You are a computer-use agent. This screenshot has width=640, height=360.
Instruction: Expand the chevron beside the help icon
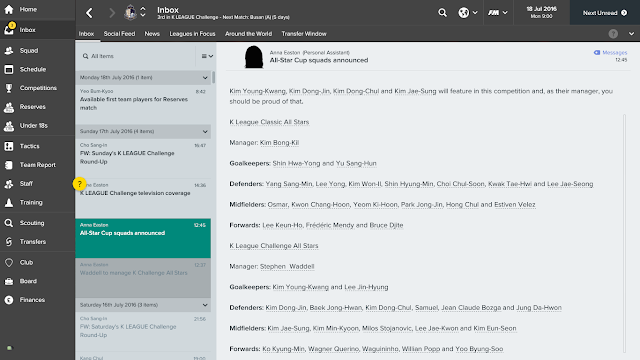tap(631, 34)
